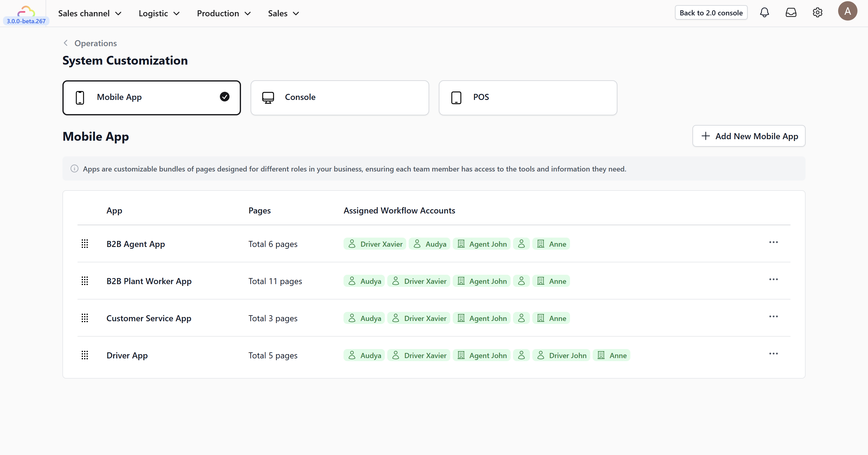Expand the Logistic dropdown menu
The height and width of the screenshot is (455, 868).
click(x=159, y=14)
